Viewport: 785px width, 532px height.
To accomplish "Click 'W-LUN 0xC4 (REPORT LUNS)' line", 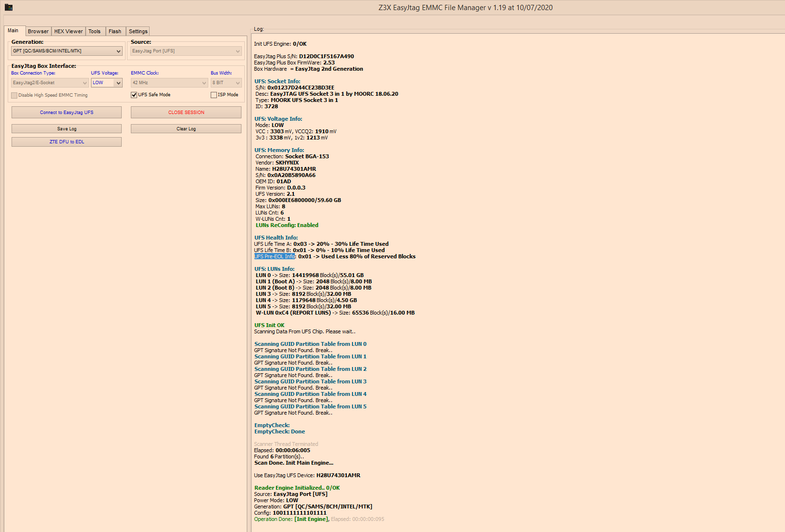I will pos(335,313).
